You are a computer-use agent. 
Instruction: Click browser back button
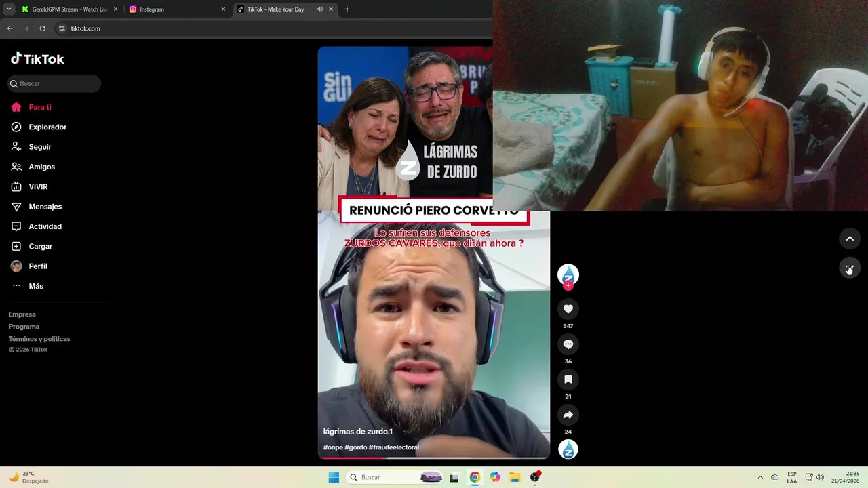click(x=9, y=28)
